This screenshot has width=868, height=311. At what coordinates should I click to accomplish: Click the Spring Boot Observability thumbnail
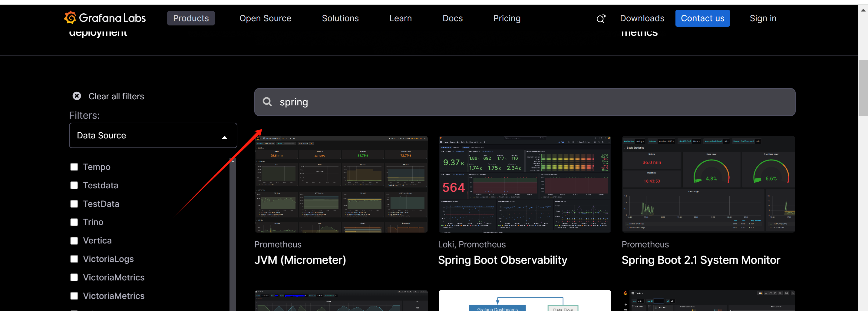pos(525,184)
